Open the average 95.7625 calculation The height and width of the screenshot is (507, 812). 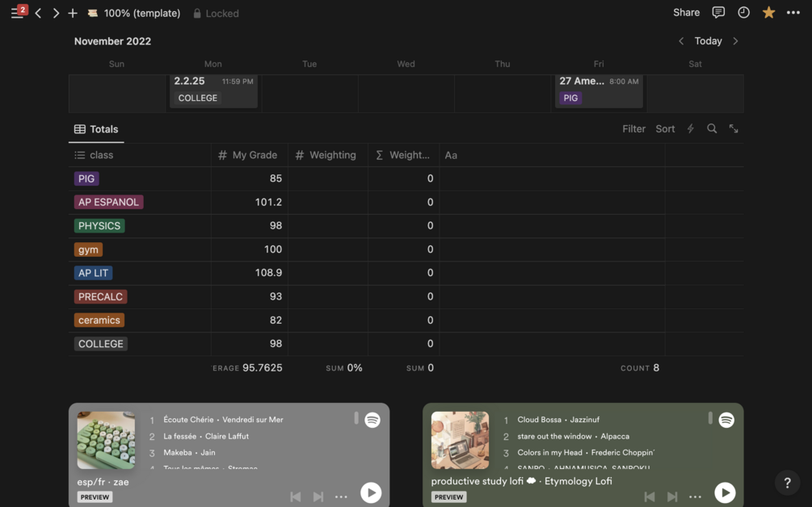247,368
